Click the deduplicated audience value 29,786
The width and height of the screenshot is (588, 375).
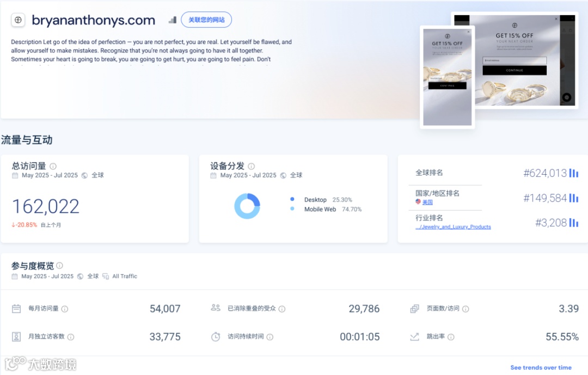point(364,309)
